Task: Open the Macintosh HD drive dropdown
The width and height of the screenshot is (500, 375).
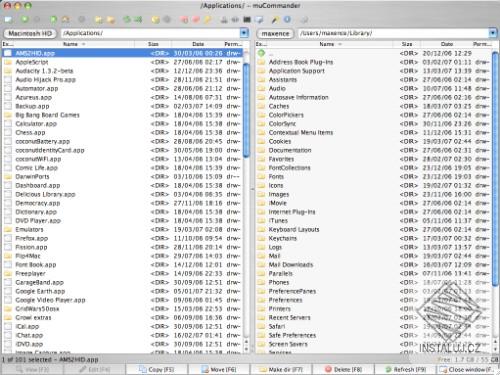Action: click(30, 33)
